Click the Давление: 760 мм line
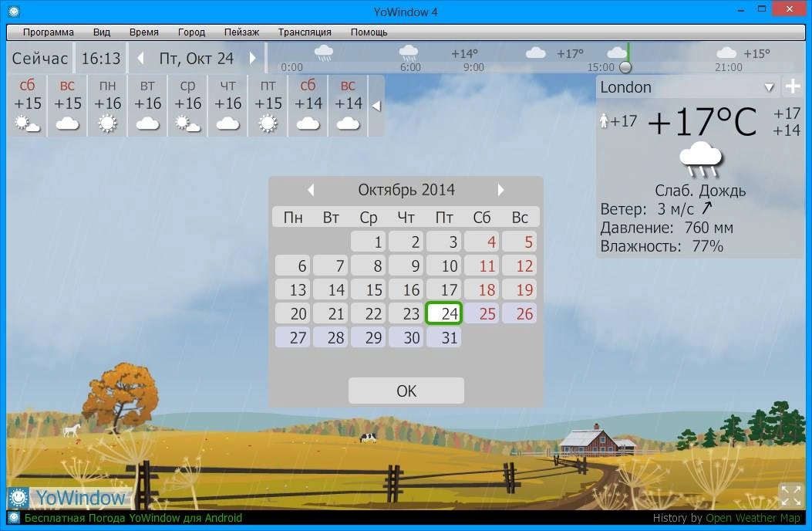The width and height of the screenshot is (812, 531). tap(666, 228)
